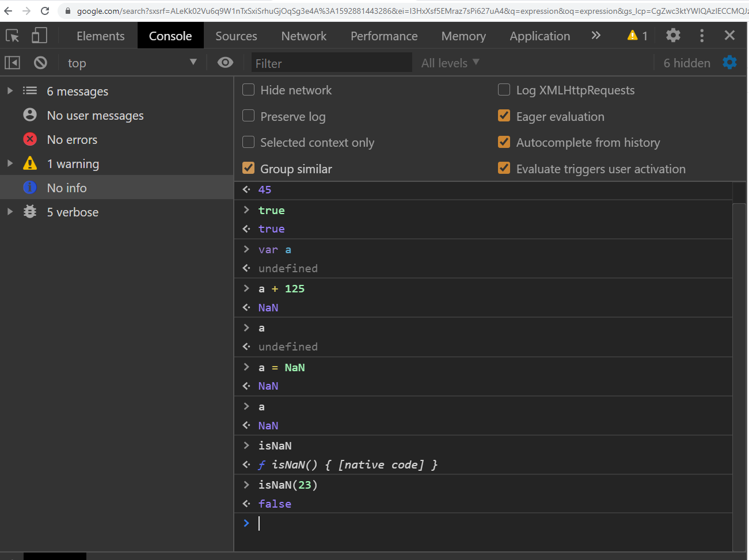Open DevTools settings gear
Image resolution: width=749 pixels, height=560 pixels.
(673, 36)
